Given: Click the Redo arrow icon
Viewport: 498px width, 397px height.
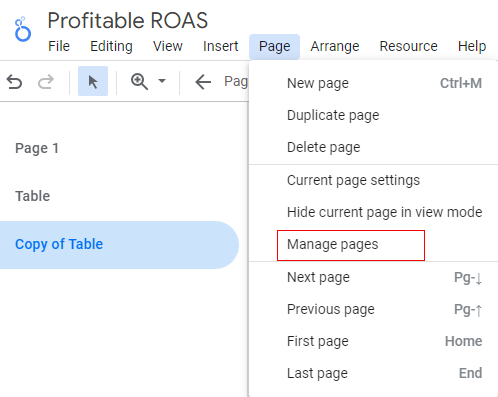Looking at the screenshot, I should point(46,81).
